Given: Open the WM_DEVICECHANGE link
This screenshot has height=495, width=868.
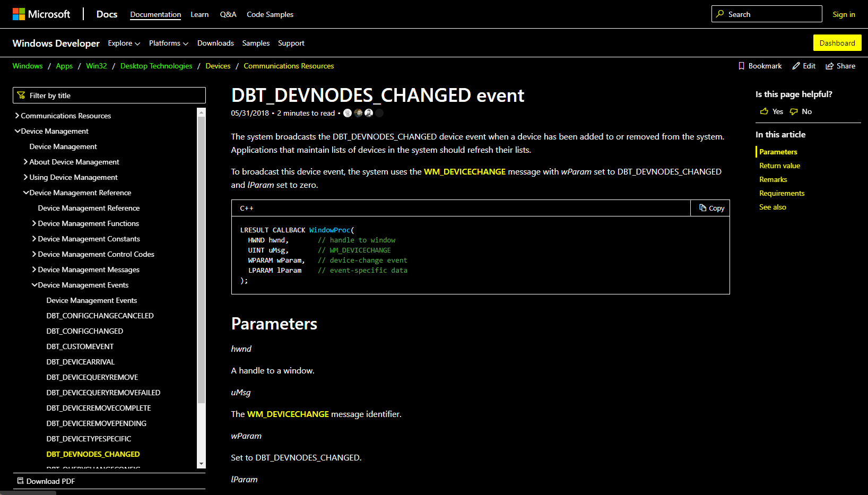Looking at the screenshot, I should coord(465,171).
